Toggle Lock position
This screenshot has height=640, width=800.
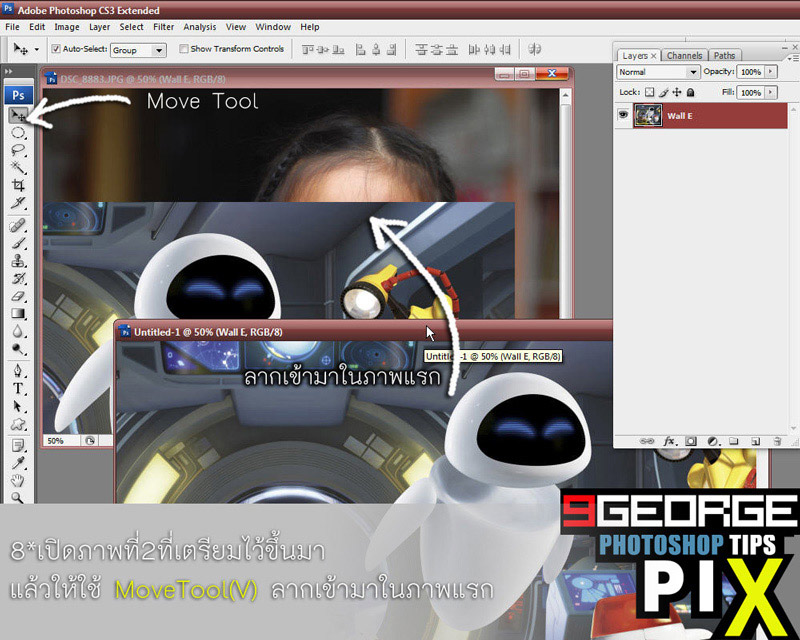(x=677, y=92)
